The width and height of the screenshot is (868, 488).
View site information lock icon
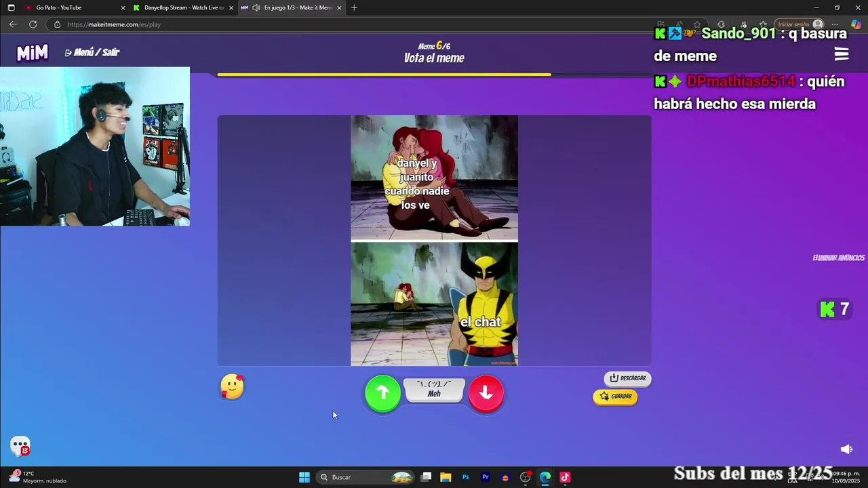pos(57,24)
